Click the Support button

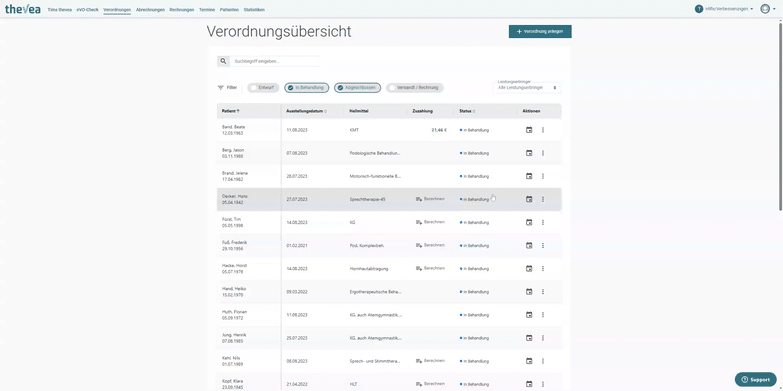pyautogui.click(x=756, y=379)
